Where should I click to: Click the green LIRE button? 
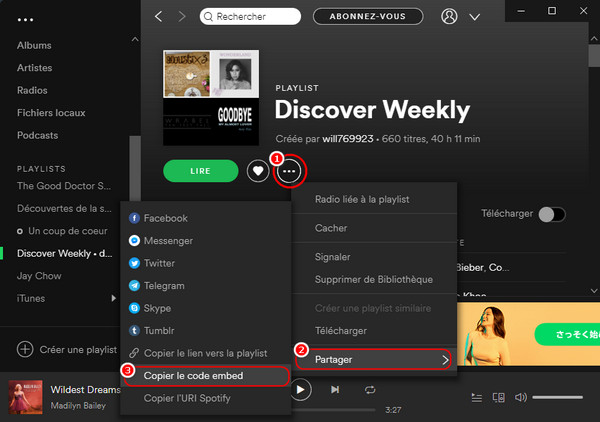pyautogui.click(x=200, y=171)
